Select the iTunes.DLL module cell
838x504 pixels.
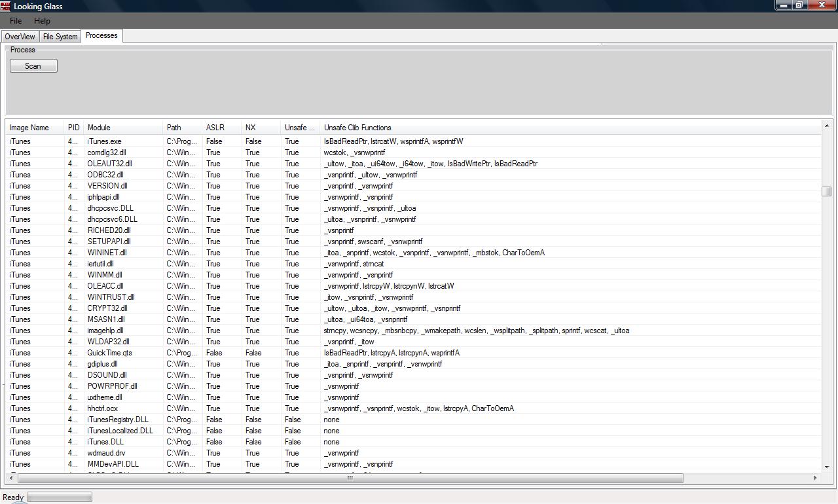(x=123, y=442)
